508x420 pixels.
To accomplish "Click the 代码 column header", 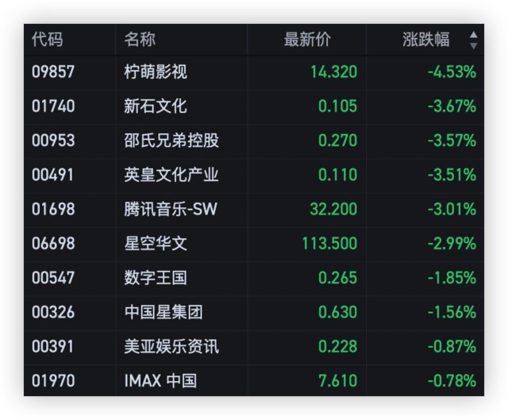I will coord(47,40).
